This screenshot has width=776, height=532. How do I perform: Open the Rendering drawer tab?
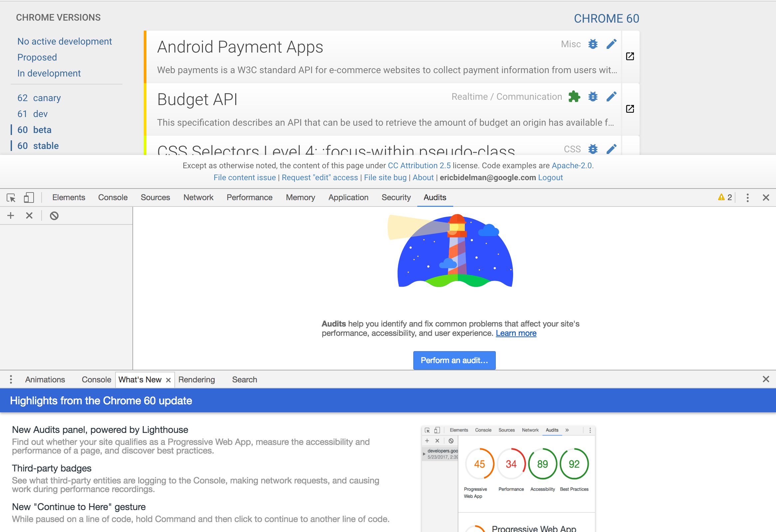(x=197, y=380)
